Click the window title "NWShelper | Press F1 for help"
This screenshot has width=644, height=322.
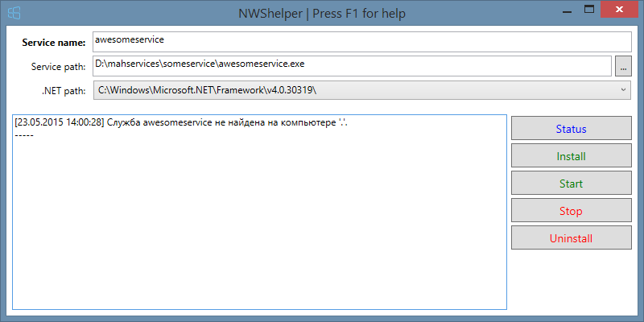pyautogui.click(x=322, y=14)
